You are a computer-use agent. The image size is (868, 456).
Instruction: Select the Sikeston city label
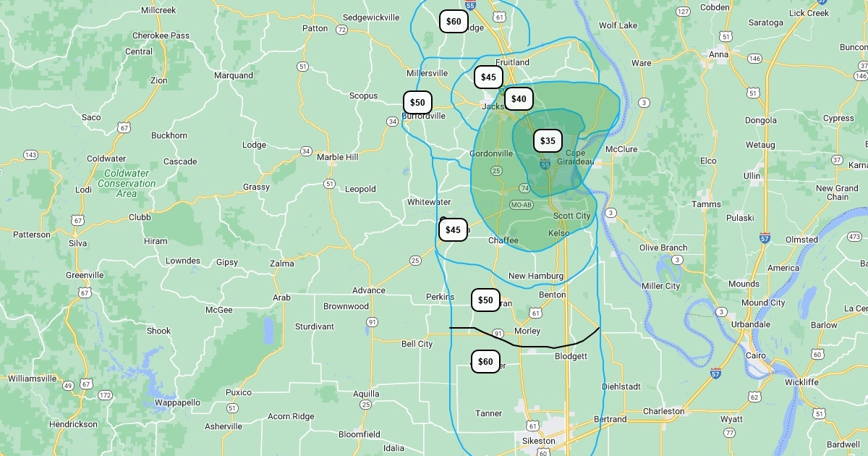point(538,441)
